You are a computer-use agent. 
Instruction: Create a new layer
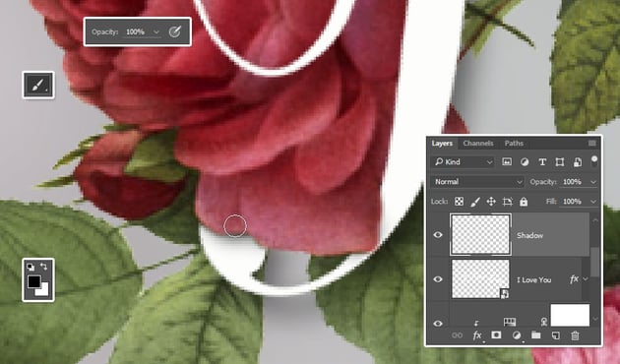click(x=556, y=335)
